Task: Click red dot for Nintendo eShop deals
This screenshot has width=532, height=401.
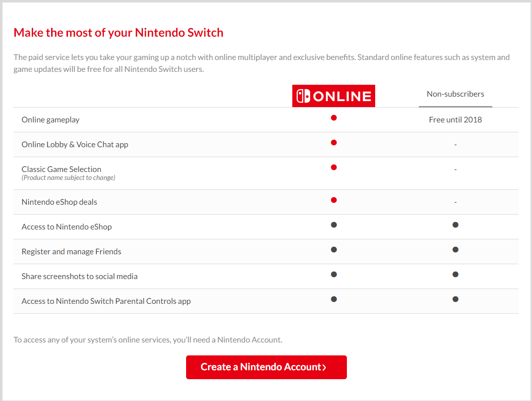Action: click(334, 200)
